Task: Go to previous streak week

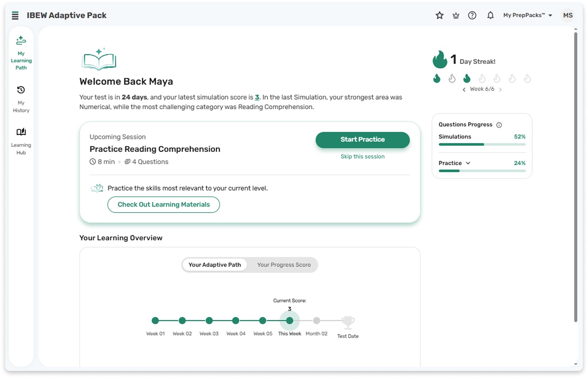Action: click(x=464, y=90)
